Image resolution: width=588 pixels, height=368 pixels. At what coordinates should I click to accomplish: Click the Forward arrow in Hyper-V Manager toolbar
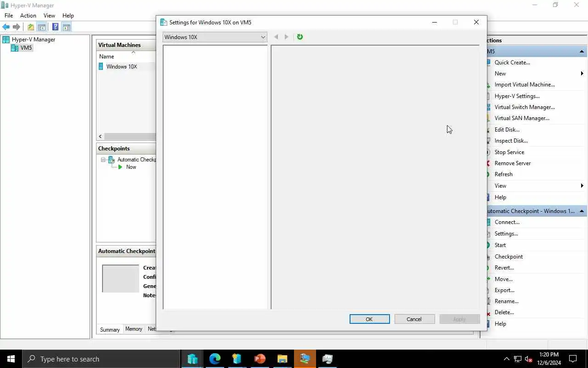coord(17,27)
